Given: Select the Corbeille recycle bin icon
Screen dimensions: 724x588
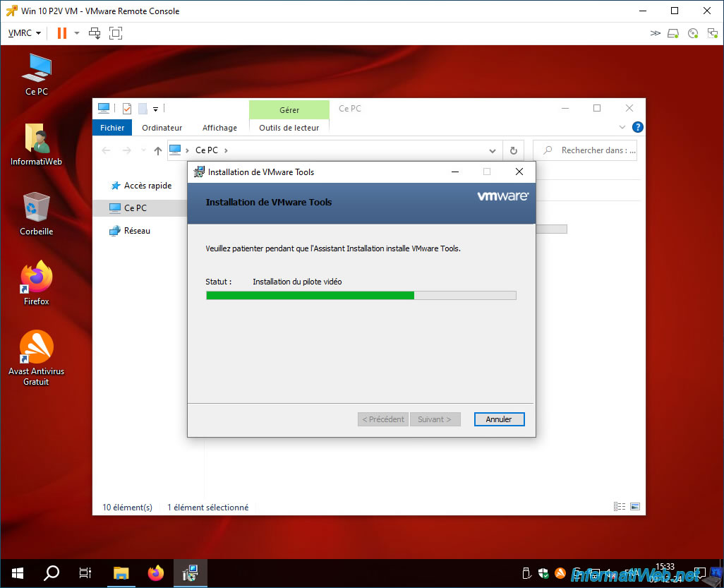Looking at the screenshot, I should [x=37, y=213].
